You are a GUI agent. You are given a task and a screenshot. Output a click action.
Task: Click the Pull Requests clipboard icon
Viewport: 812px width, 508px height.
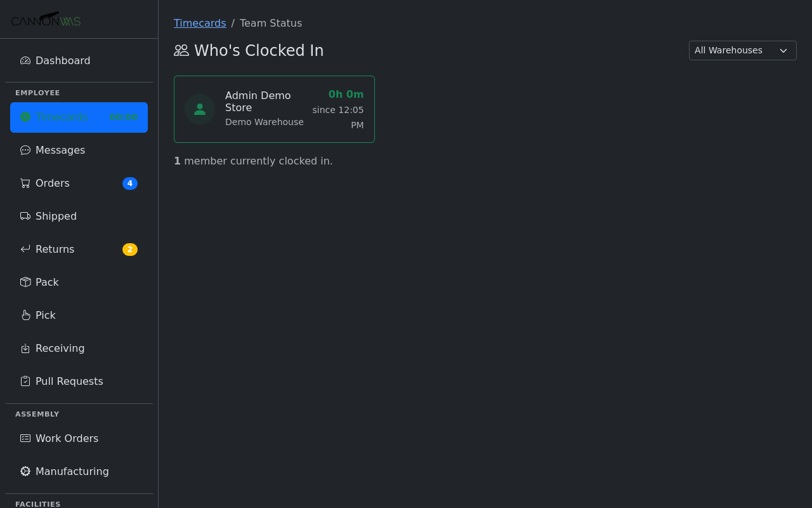[x=25, y=381]
